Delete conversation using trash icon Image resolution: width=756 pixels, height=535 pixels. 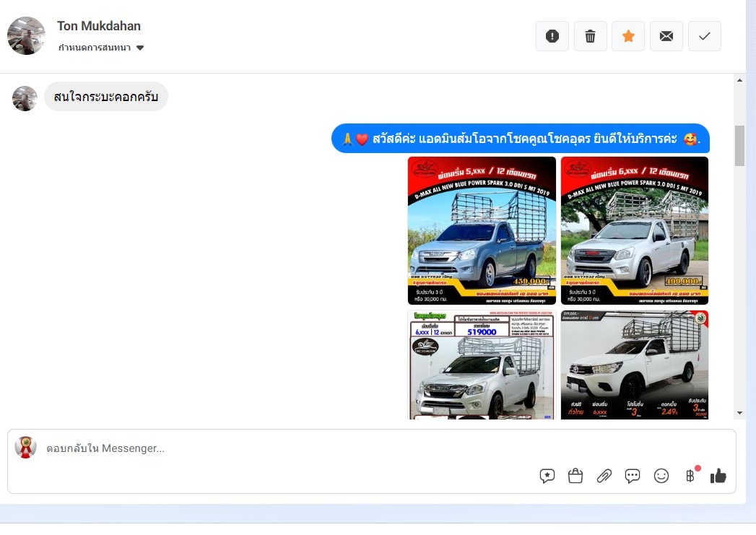click(x=590, y=36)
